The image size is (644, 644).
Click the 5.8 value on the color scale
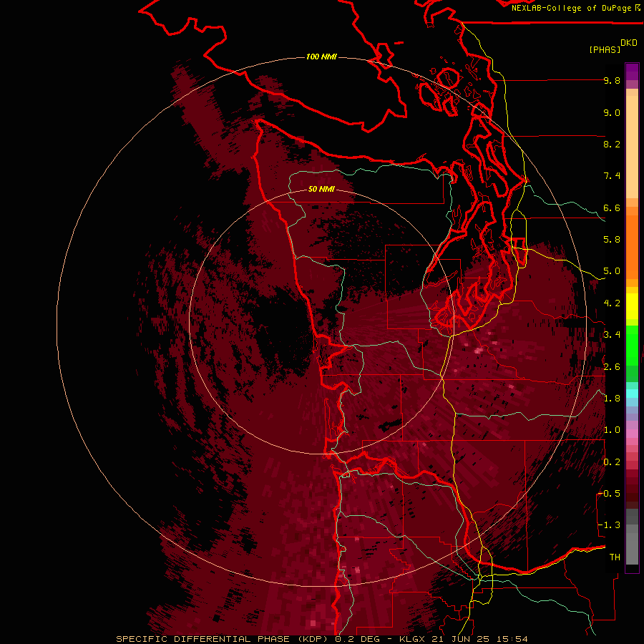click(x=612, y=240)
